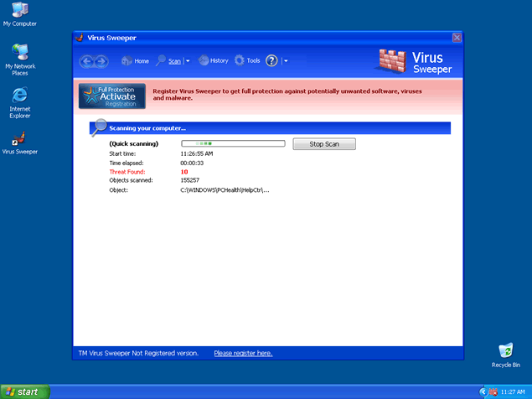Screen dimensions: 532x399
Task: Open My Computer desktop icon
Action: (x=19, y=12)
